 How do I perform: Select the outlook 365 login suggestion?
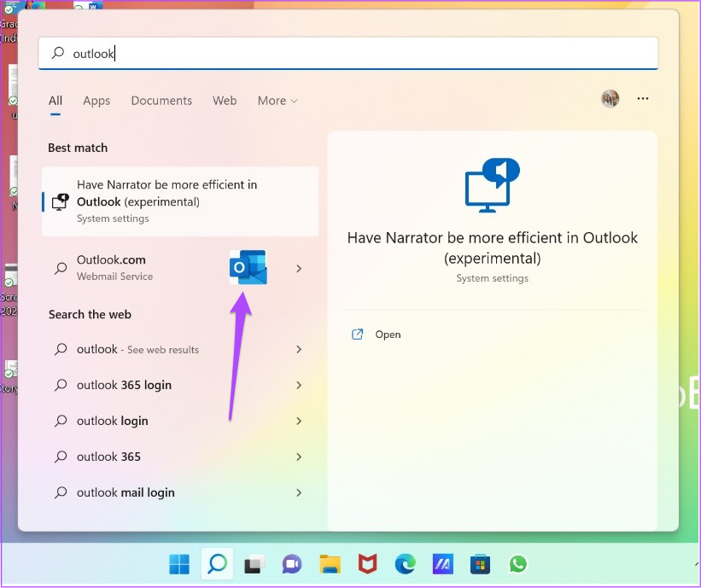pyautogui.click(x=180, y=385)
